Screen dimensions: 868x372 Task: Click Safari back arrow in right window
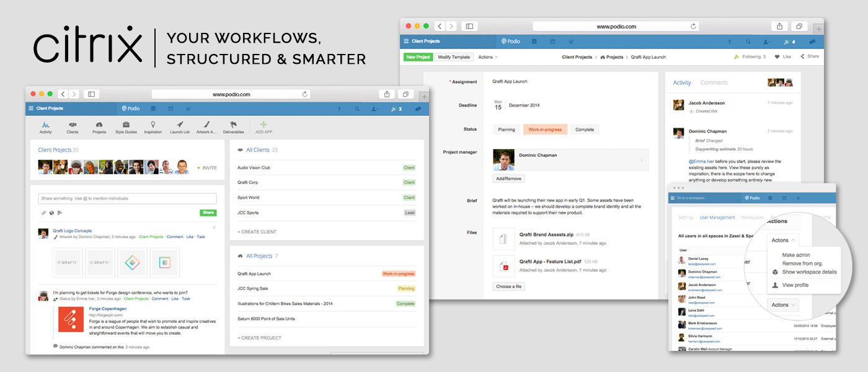coord(440,26)
